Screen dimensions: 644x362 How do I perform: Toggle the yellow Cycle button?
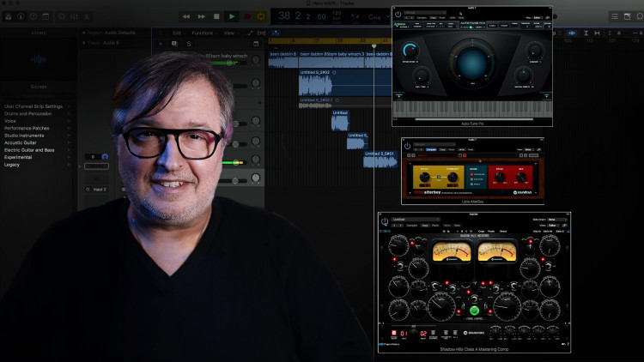coord(261,16)
